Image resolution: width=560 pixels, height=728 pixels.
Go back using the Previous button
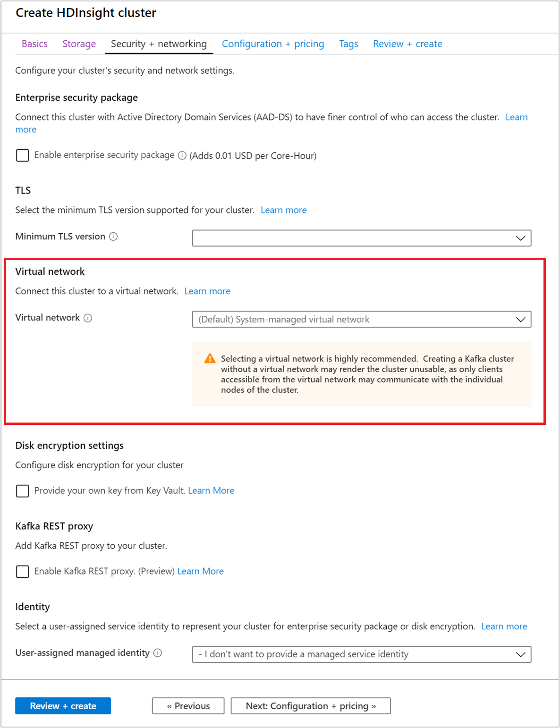tap(187, 705)
